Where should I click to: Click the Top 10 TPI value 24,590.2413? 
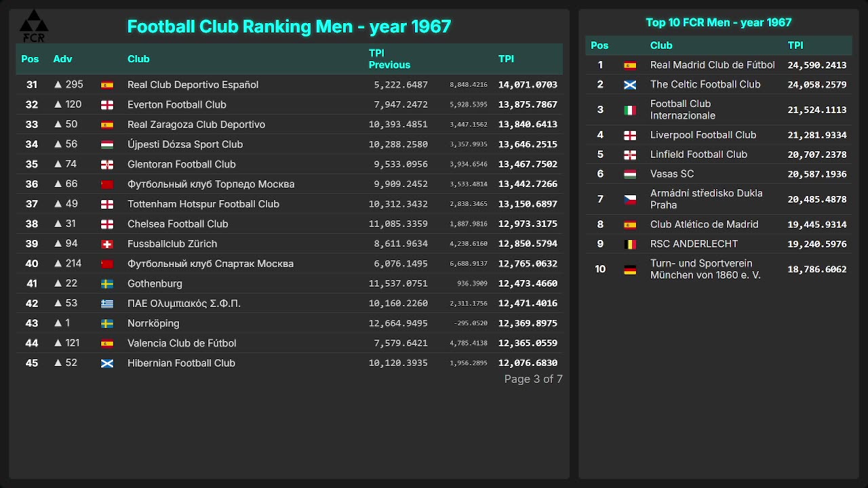[x=817, y=65]
